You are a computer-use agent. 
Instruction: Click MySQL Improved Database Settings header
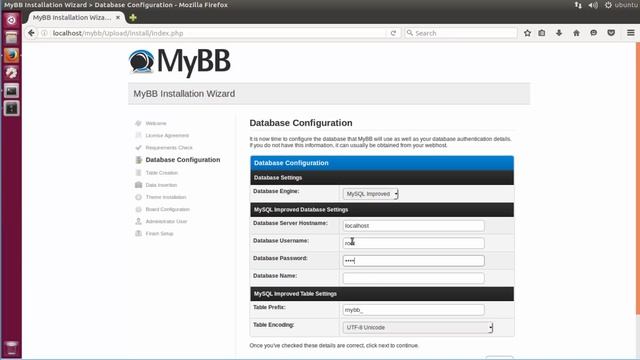tap(301, 209)
